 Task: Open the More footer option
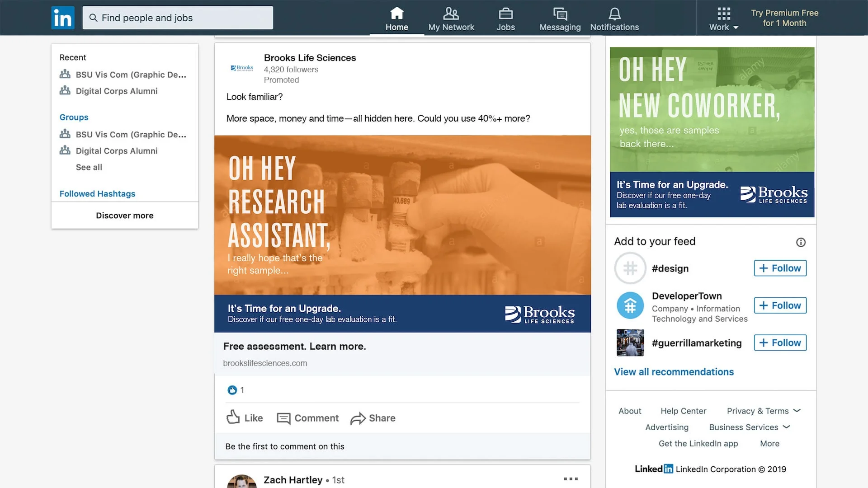pos(769,444)
